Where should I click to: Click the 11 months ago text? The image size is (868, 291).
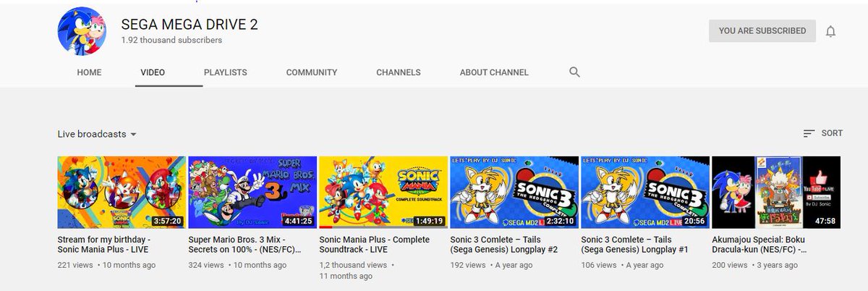[346, 276]
